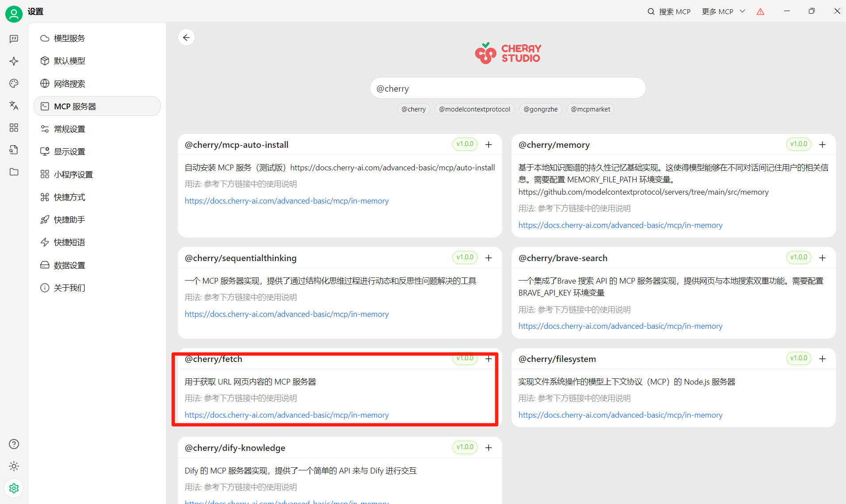Expand the 更多 MCP dropdown

723,12
